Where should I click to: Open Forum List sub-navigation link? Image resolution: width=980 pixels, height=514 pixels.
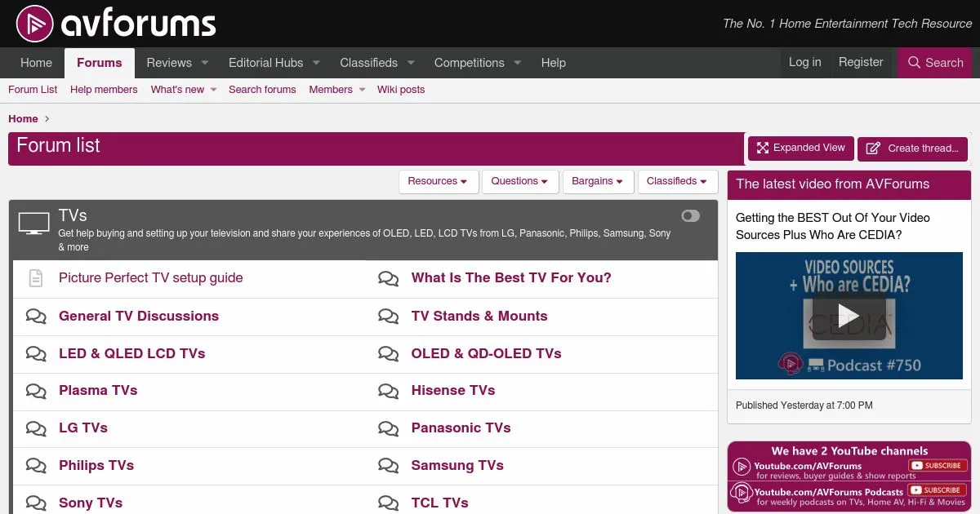tap(33, 90)
